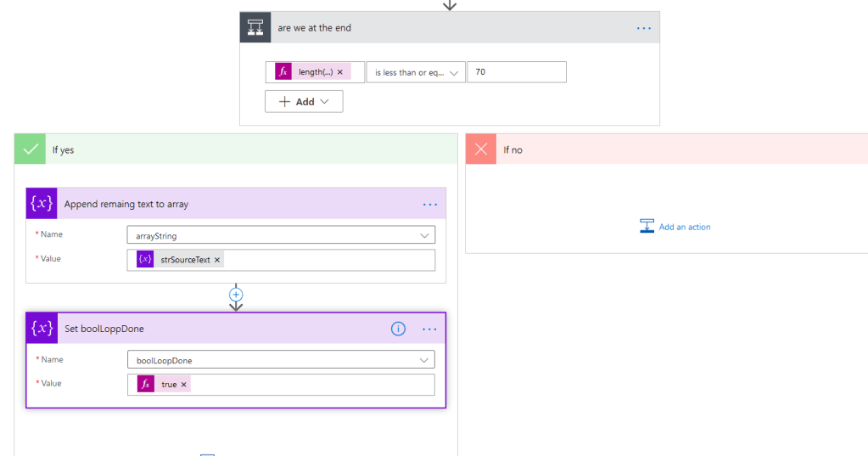The height and width of the screenshot is (456, 868).
Task: Remove the 'true' expression token from Value
Action: click(x=183, y=385)
